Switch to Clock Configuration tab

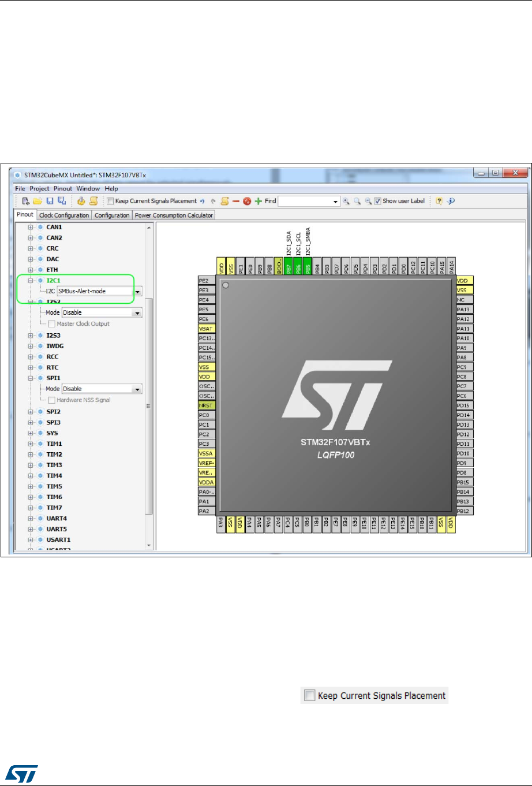[64, 215]
